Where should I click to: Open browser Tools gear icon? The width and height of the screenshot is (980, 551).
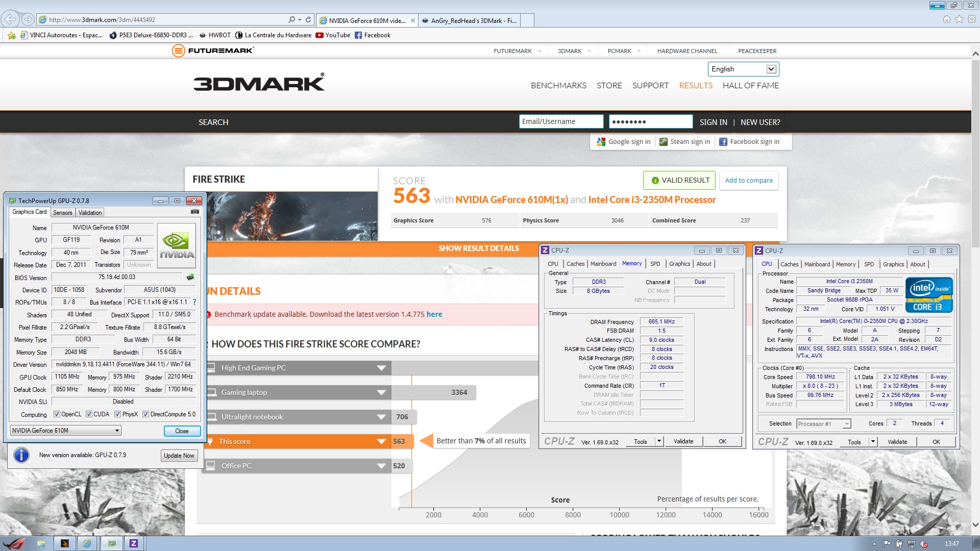pos(972,19)
